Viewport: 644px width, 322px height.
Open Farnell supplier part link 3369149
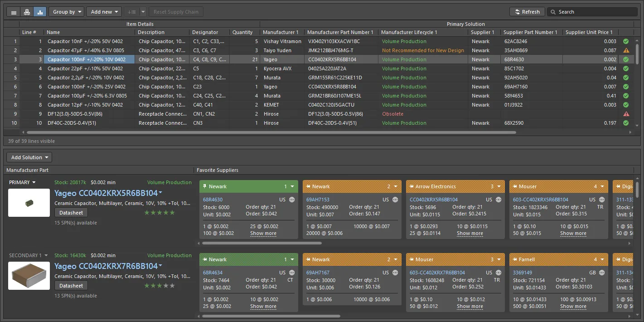coord(523,273)
